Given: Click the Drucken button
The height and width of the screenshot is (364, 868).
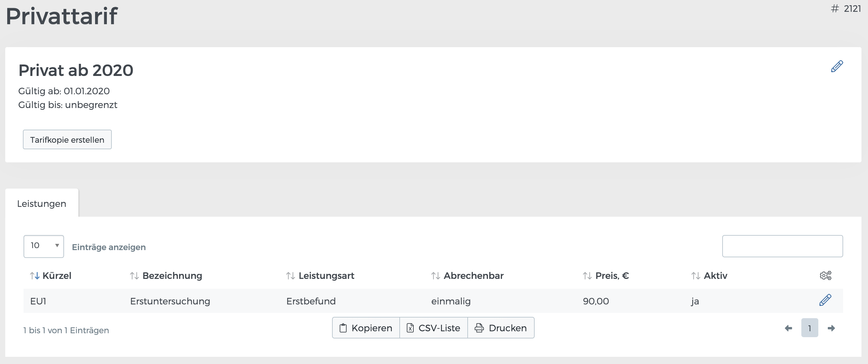Looking at the screenshot, I should [501, 328].
